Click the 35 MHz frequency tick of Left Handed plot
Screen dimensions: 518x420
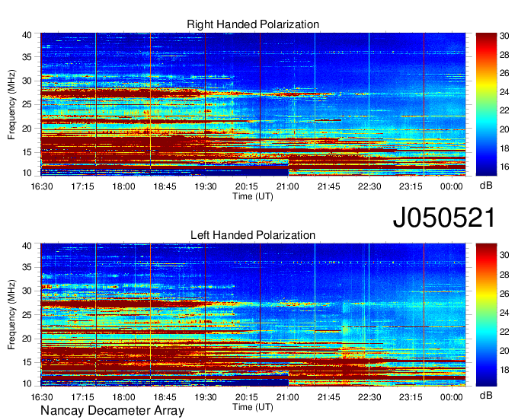pos(27,267)
